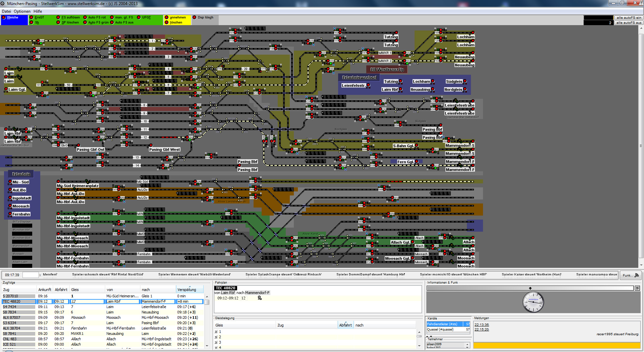Activate the Weiche switch mode button

click(12, 17)
